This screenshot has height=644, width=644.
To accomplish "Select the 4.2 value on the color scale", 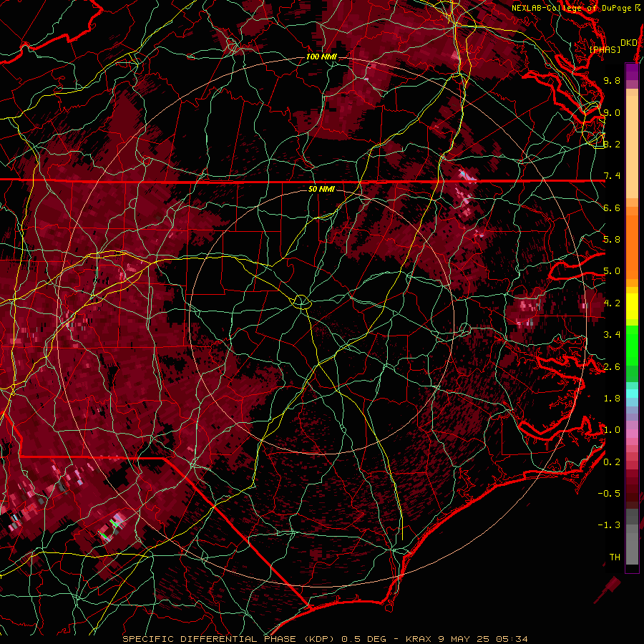I will click(612, 303).
